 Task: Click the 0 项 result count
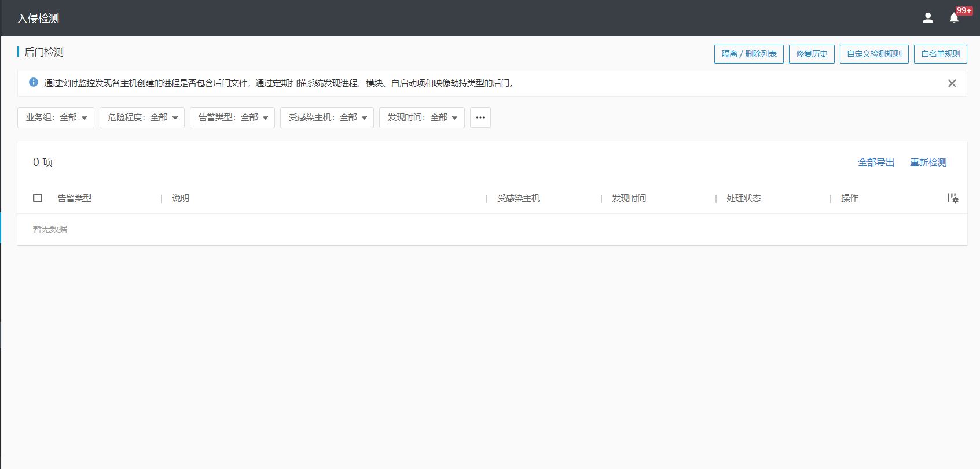click(x=43, y=163)
